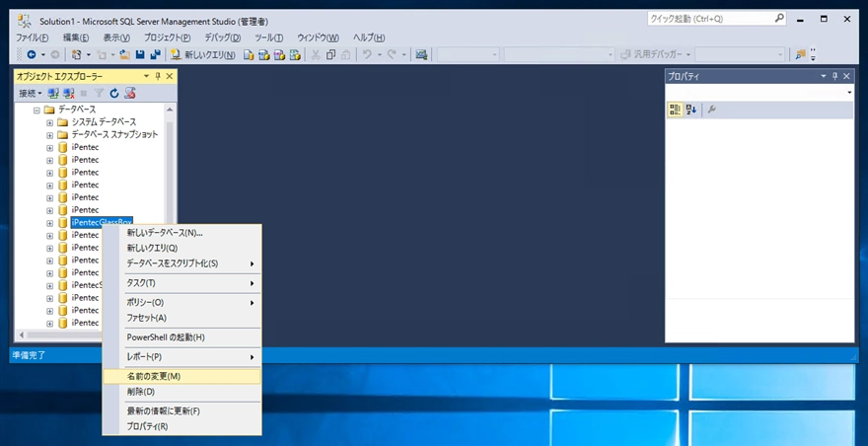868x446 pixels.
Task: Pin the オブジェクト エクスプローラー panel
Action: tap(158, 76)
